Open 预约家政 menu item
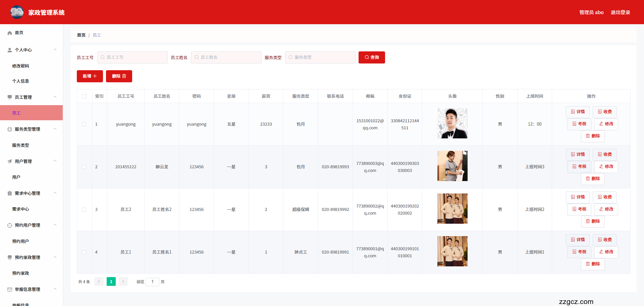The image size is (644, 306). (20, 273)
